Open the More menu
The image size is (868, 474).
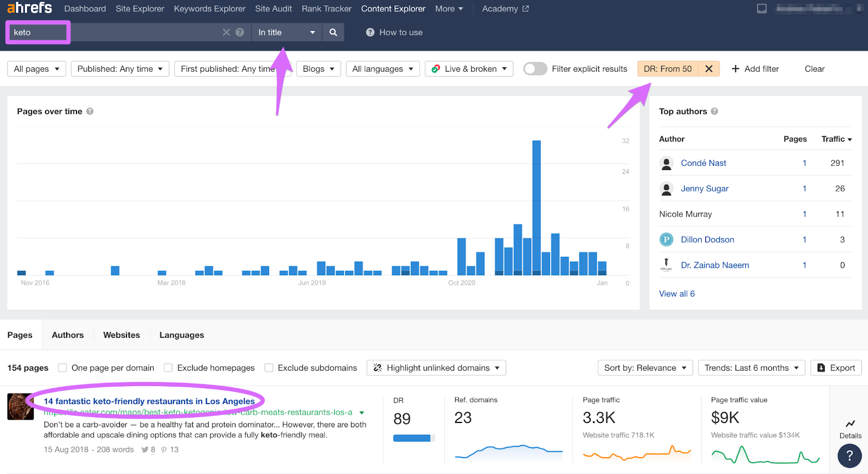click(x=449, y=9)
